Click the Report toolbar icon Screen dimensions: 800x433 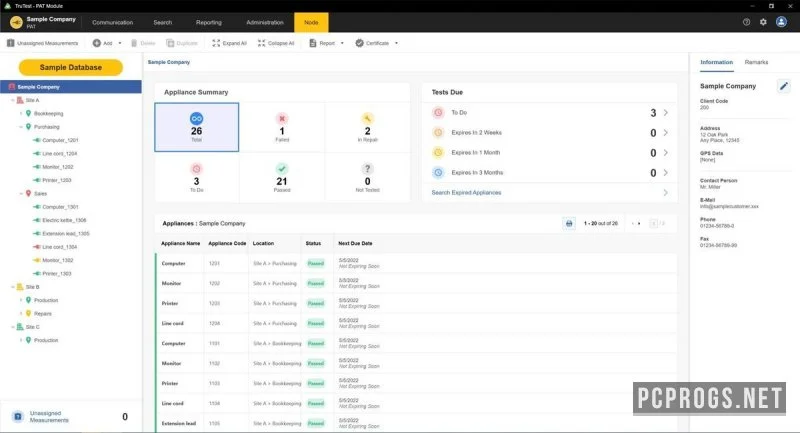pyautogui.click(x=313, y=43)
